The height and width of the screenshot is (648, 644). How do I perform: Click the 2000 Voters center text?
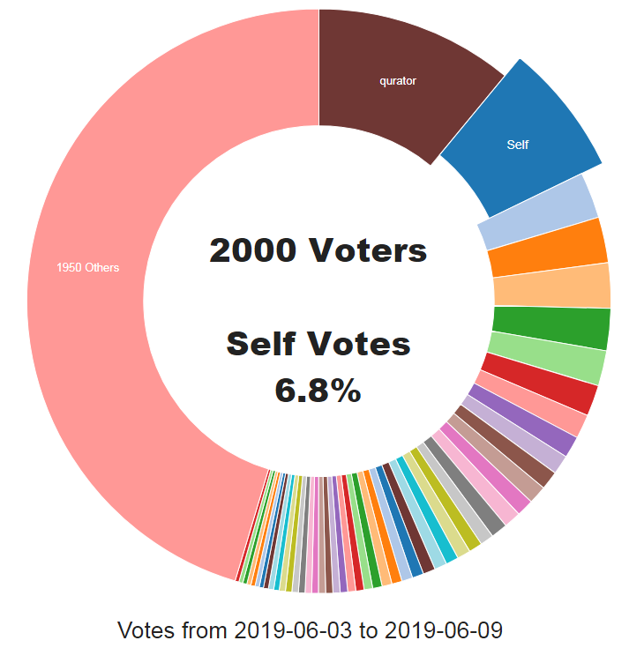coord(318,250)
